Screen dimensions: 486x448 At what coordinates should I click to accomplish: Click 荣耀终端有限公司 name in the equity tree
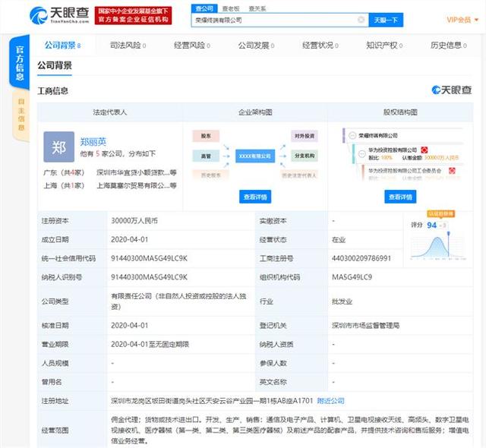click(378, 135)
